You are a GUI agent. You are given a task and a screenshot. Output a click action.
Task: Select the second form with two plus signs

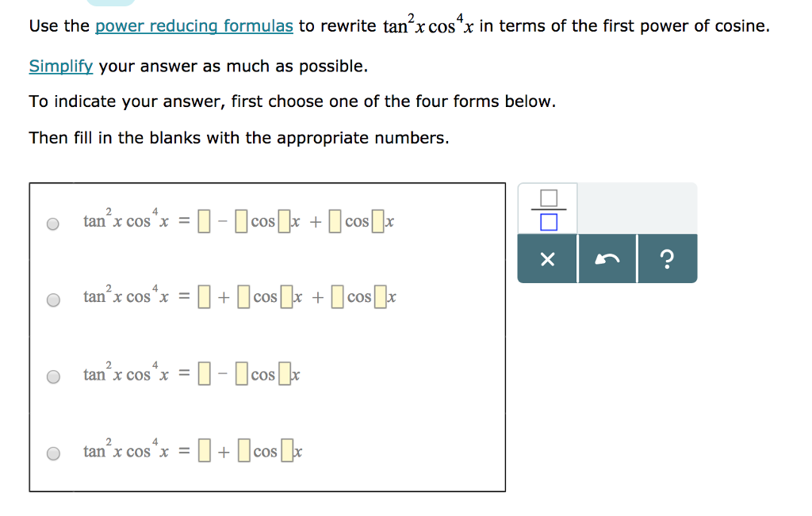(53, 300)
